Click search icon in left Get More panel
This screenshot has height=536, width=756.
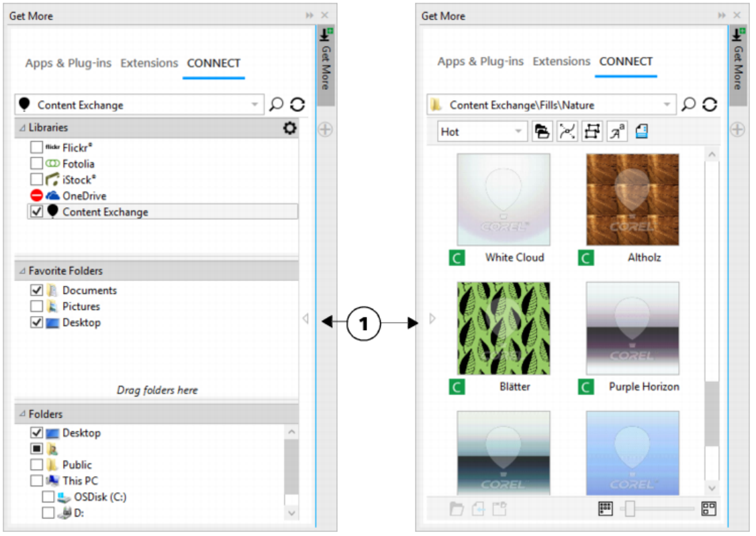[x=276, y=104]
